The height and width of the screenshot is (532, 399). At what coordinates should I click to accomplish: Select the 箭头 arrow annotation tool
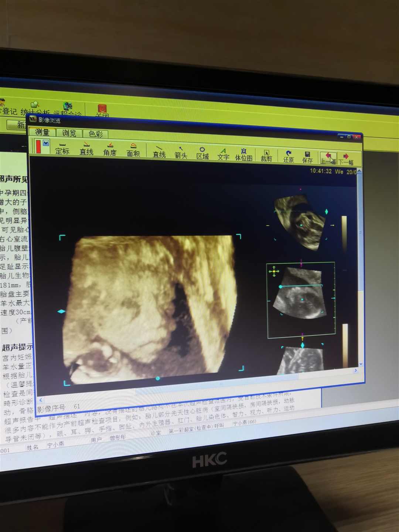[x=181, y=153]
